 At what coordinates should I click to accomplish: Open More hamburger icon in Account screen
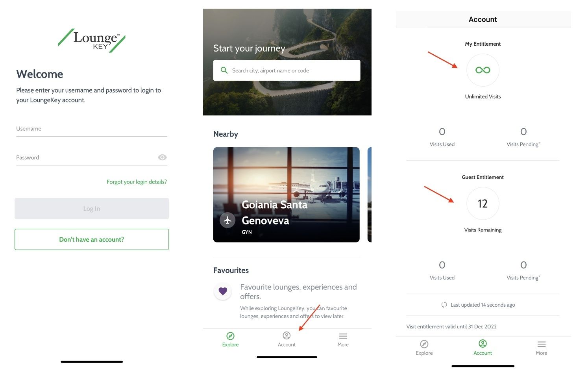click(542, 344)
